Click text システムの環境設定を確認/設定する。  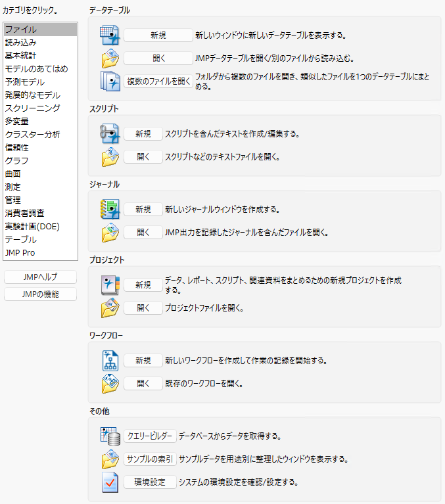coord(239,482)
